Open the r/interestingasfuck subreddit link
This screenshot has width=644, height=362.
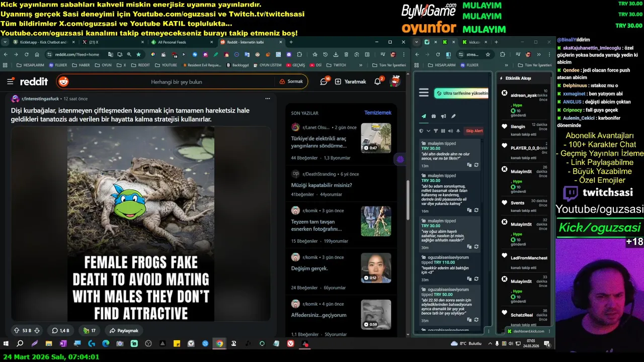pos(41,99)
